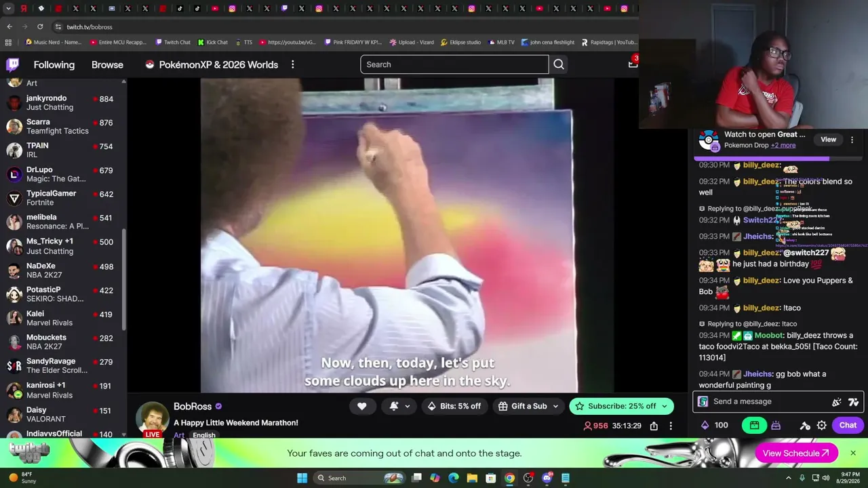This screenshot has height=488, width=868.
Task: Open the Art category link under stream title
Action: (x=178, y=435)
